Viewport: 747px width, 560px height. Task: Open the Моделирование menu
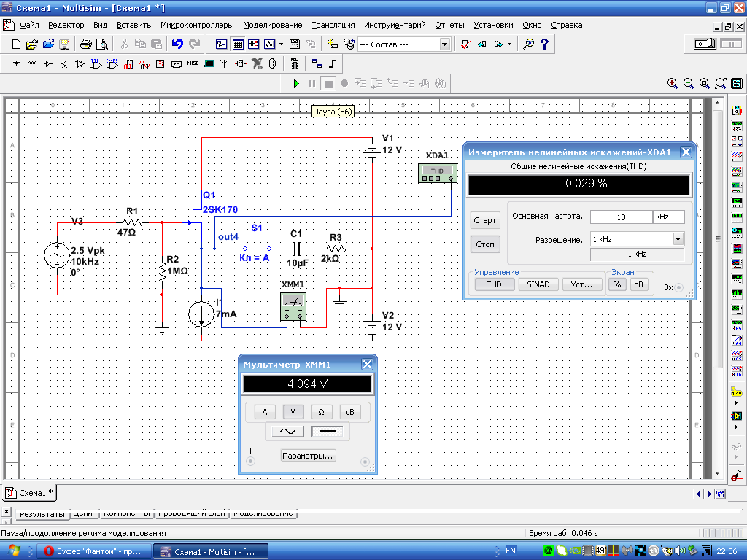273,25
